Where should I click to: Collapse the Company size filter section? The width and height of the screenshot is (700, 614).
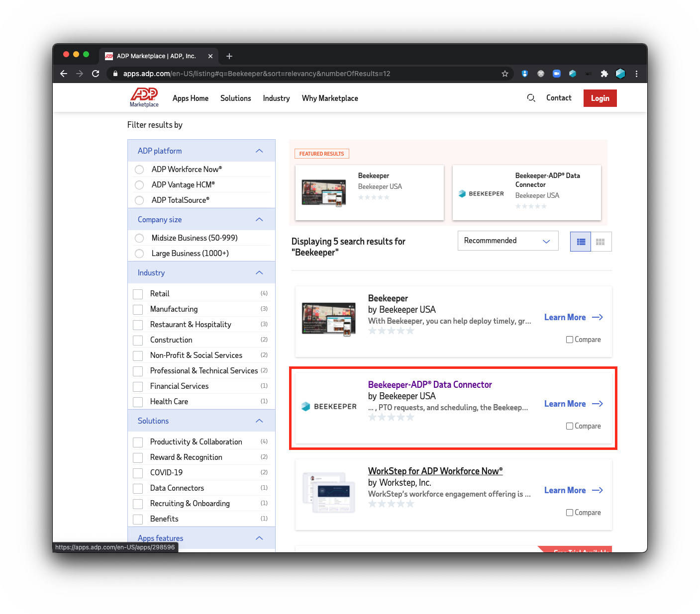(259, 219)
